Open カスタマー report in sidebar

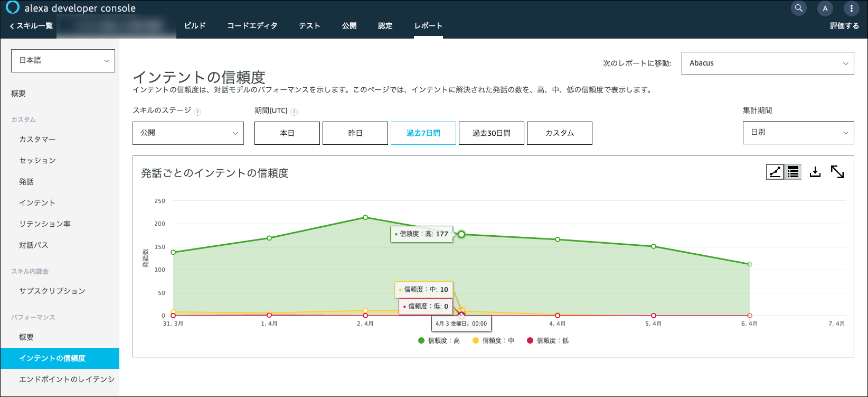tap(37, 140)
